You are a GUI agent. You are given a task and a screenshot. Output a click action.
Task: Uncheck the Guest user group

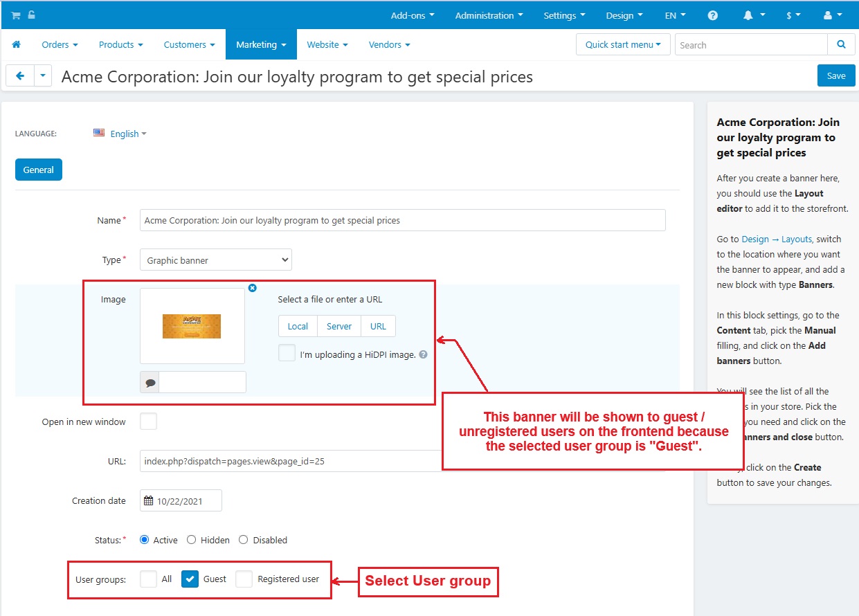coord(190,579)
